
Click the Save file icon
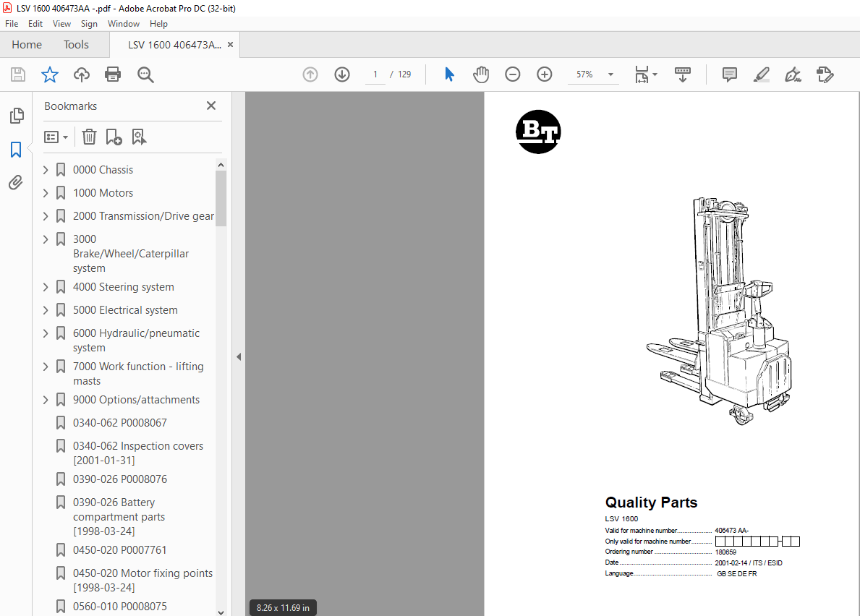[18, 74]
